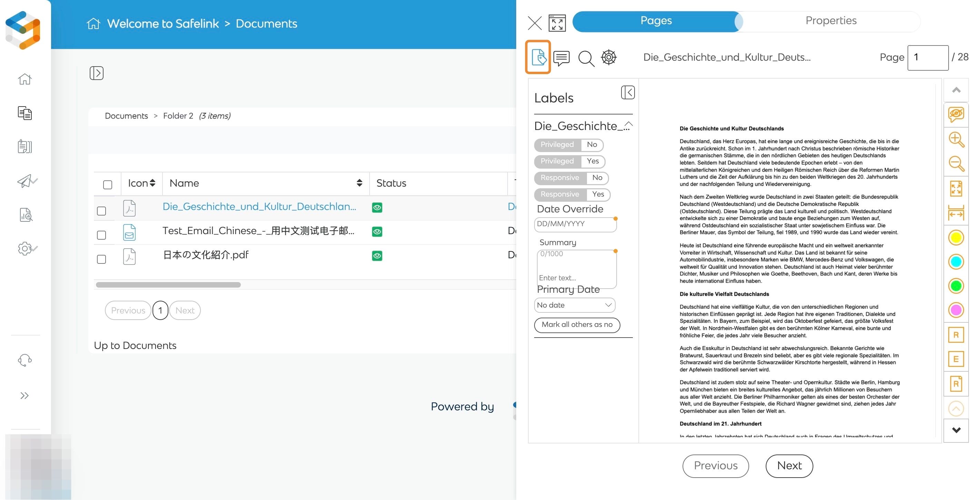
Task: Click the Date Override input field
Action: pos(575,224)
